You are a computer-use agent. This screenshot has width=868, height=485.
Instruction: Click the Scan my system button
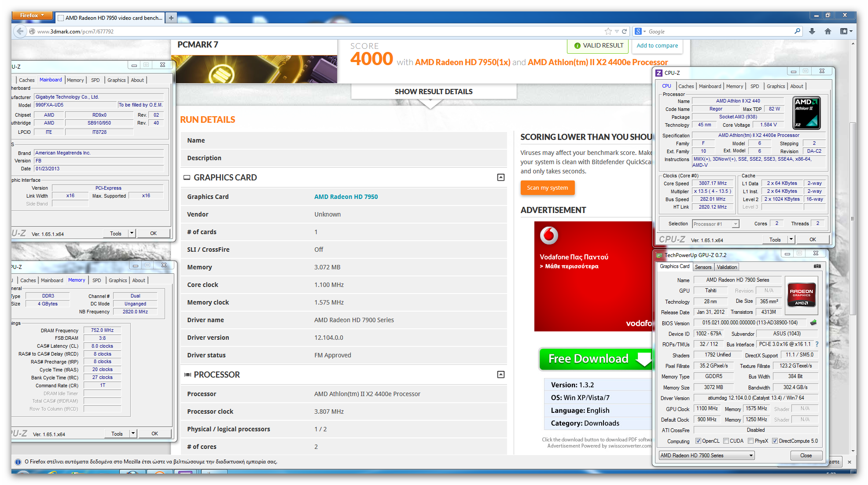tap(548, 187)
